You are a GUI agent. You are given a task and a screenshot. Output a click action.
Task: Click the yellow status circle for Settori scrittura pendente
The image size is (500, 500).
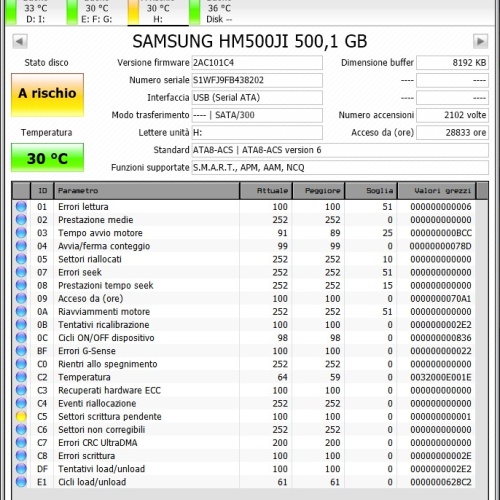point(21,416)
